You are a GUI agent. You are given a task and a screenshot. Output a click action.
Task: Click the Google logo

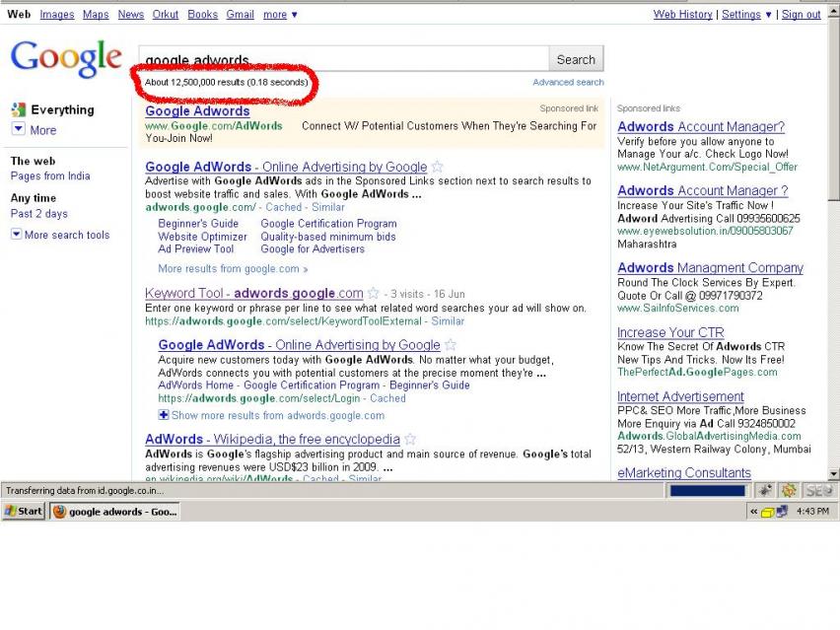[x=66, y=58]
